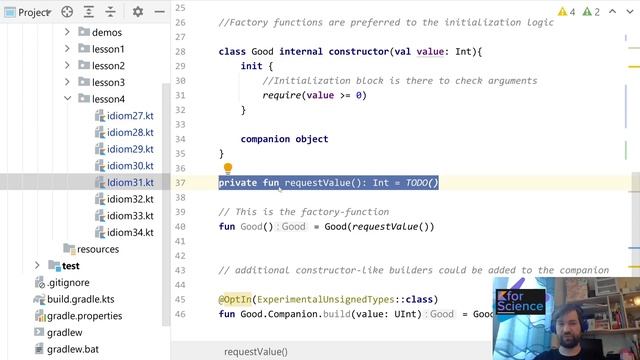Click the gradlew.bat file icon
The image size is (640, 360).
tap(39, 349)
